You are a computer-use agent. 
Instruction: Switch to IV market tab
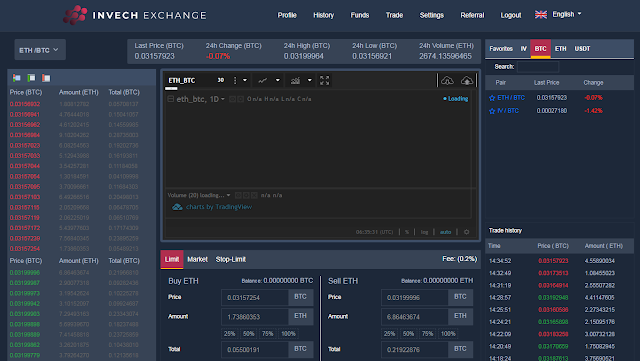[x=524, y=49]
